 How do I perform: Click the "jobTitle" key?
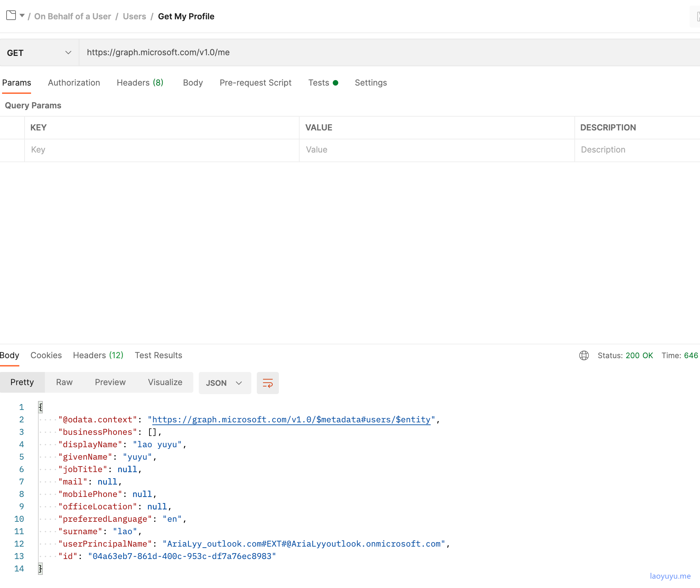(x=83, y=469)
